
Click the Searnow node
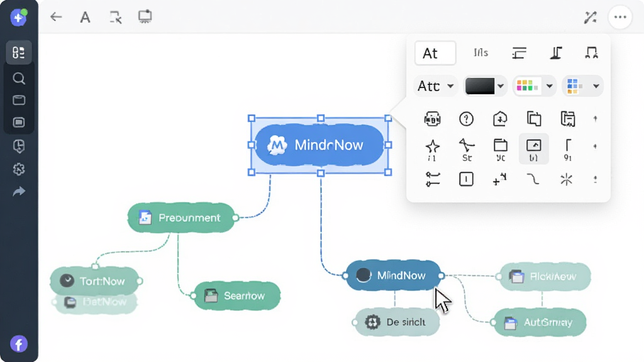[x=237, y=295]
